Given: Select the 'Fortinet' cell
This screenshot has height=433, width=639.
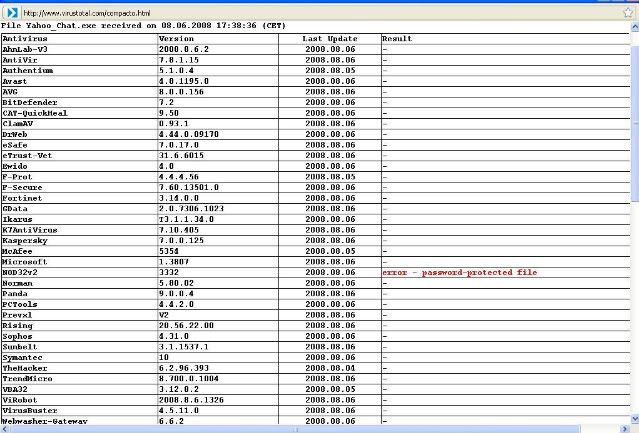Looking at the screenshot, I should pyautogui.click(x=79, y=198).
